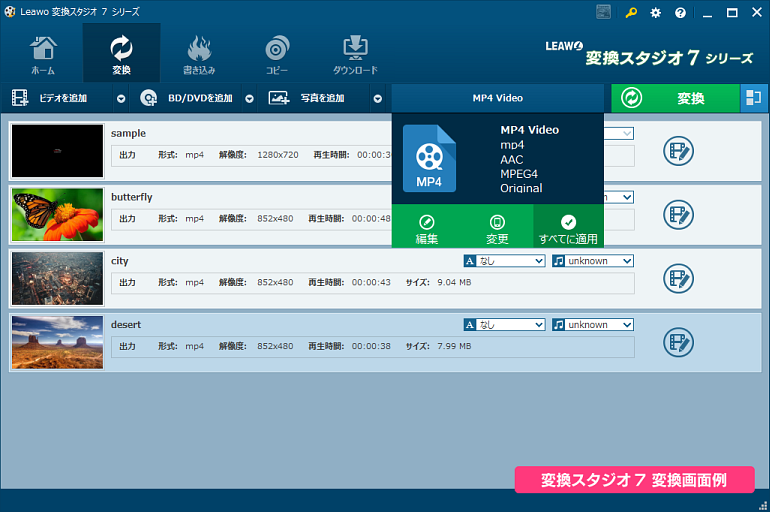This screenshot has height=512, width=770.
Task: Start conversion with the green 変換 button
Action: 675,98
